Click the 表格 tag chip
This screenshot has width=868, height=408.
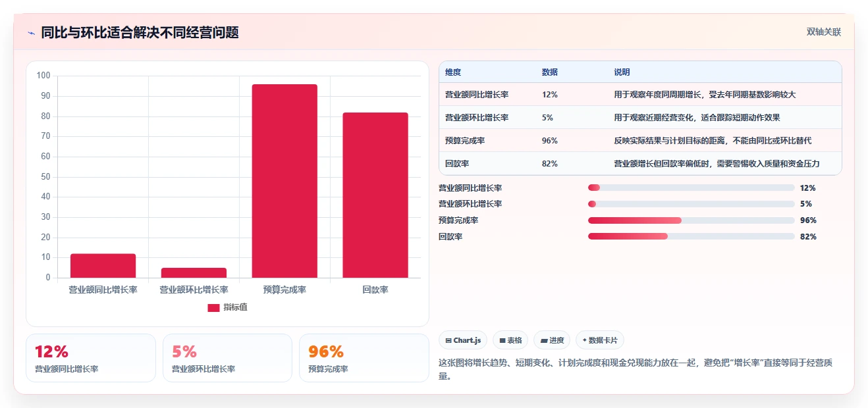511,340
